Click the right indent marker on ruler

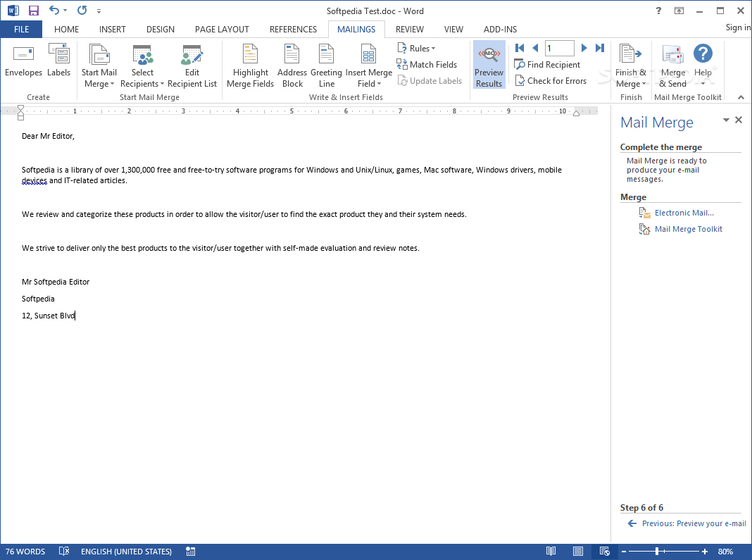pyautogui.click(x=576, y=113)
